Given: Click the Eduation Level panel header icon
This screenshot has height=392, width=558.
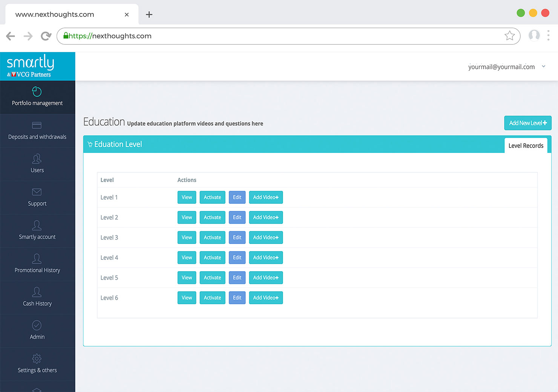Looking at the screenshot, I should pyautogui.click(x=90, y=145).
